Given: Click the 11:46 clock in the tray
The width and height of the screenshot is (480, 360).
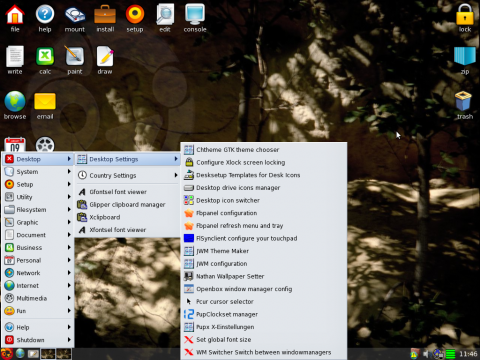Looking at the screenshot, I should tap(468, 354).
